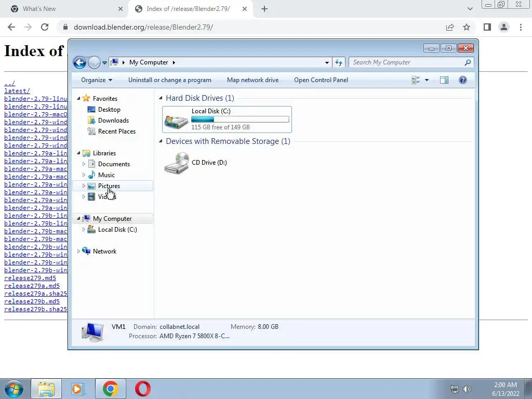
Task: Select Favorites in navigation pane
Action: click(x=105, y=98)
